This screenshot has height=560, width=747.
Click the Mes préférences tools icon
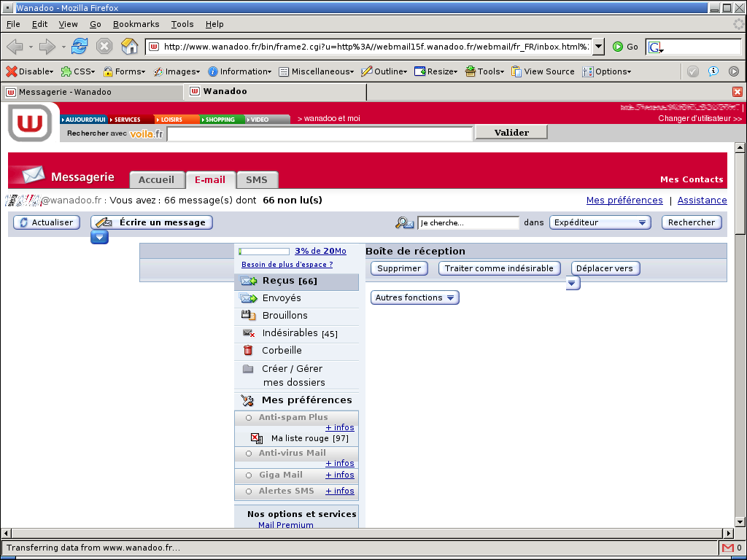click(x=247, y=400)
